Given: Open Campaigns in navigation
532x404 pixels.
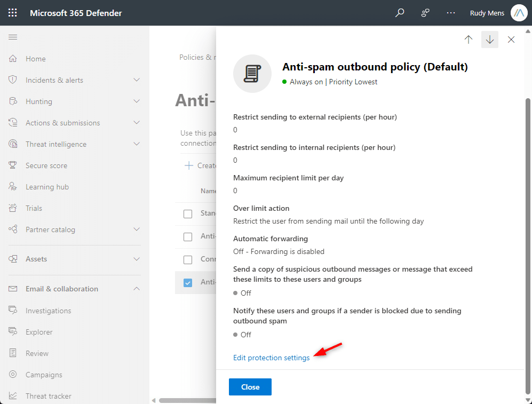Looking at the screenshot, I should click(x=44, y=375).
